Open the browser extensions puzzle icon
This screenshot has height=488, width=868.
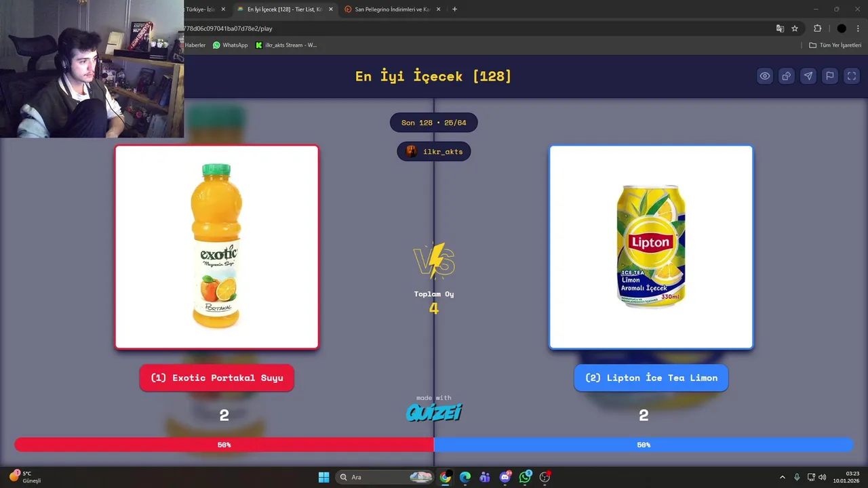pyautogui.click(x=817, y=28)
